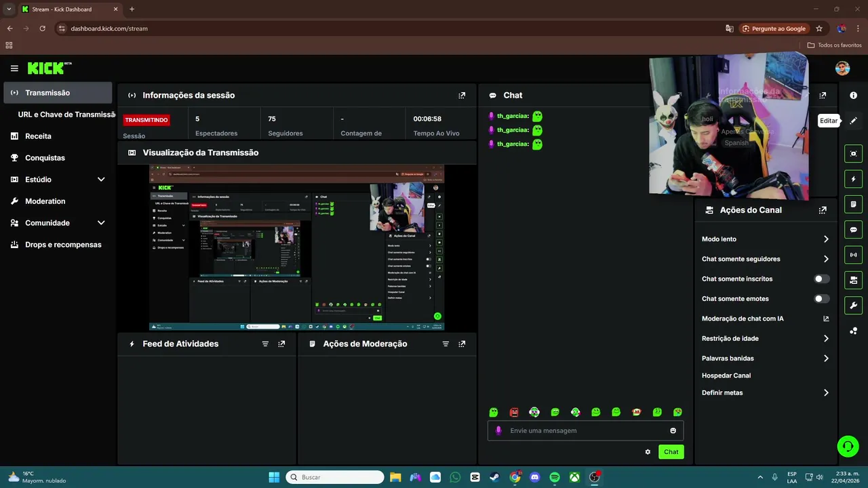Open Spotify from the taskbar
Viewport: 868px width, 488px height.
pyautogui.click(x=554, y=477)
